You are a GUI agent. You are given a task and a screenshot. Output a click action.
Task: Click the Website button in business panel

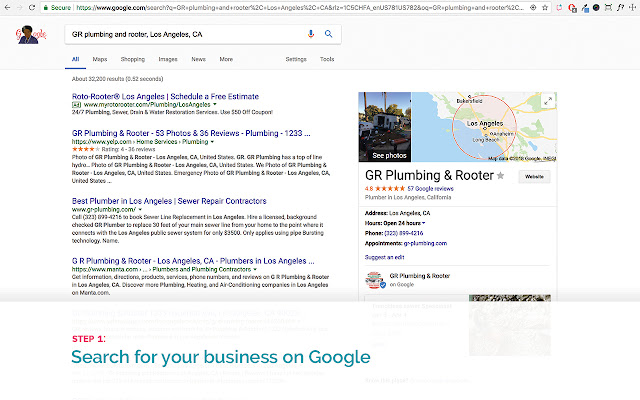click(534, 177)
